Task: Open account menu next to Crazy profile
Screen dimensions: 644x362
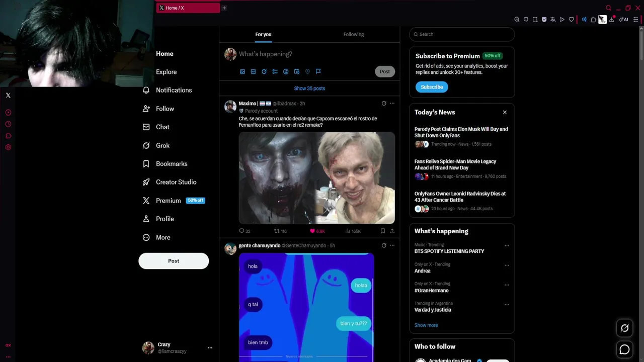Action: [x=210, y=347]
